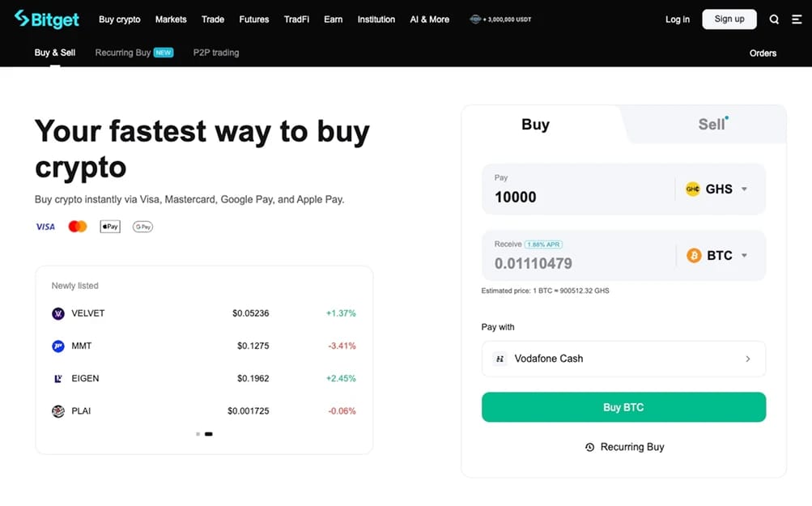Screen dimensions: 812x506
Task: Click the +1.37% change value
Action: [341, 313]
